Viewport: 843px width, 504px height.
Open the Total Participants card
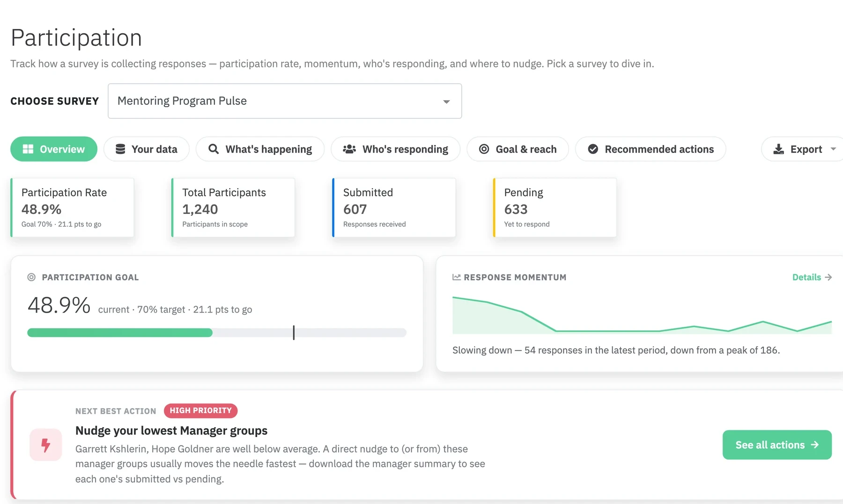tap(233, 207)
